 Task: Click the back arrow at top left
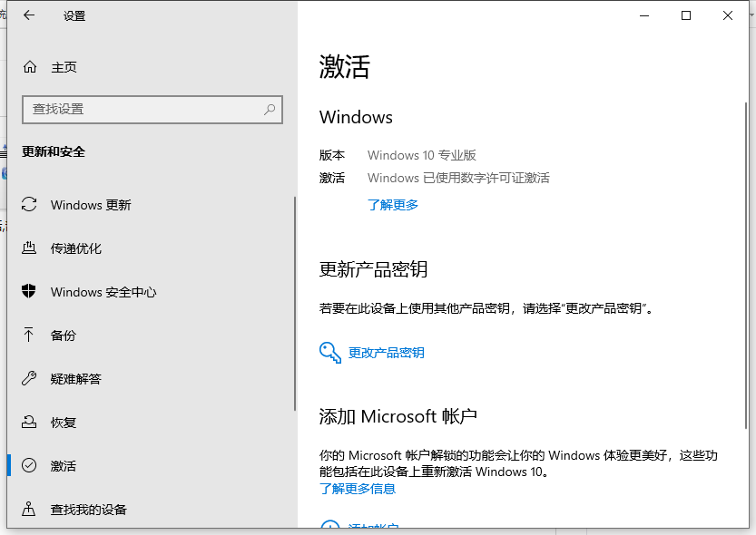tap(26, 15)
